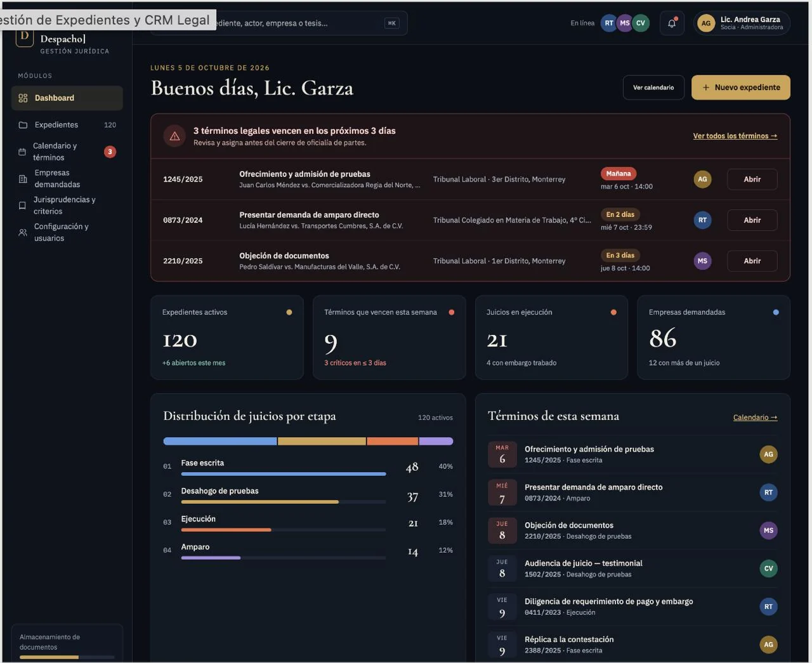Click Abrir for expediente 0873/2024

point(752,220)
